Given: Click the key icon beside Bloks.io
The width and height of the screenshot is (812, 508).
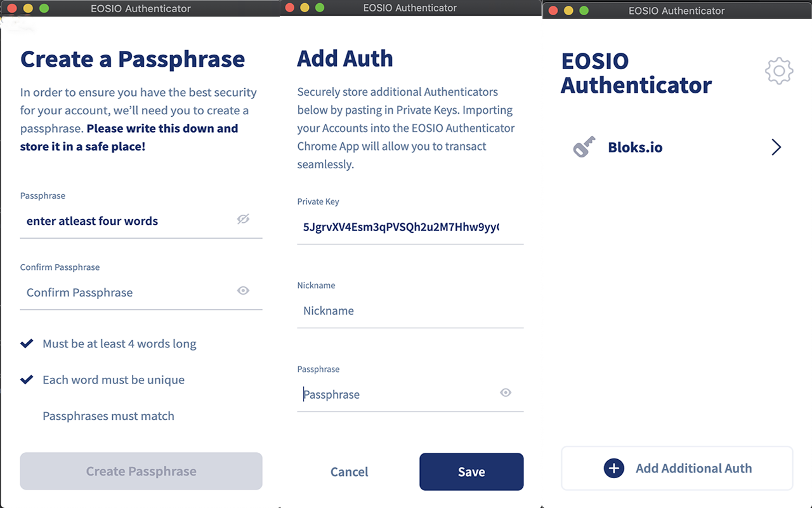Looking at the screenshot, I should (x=584, y=147).
